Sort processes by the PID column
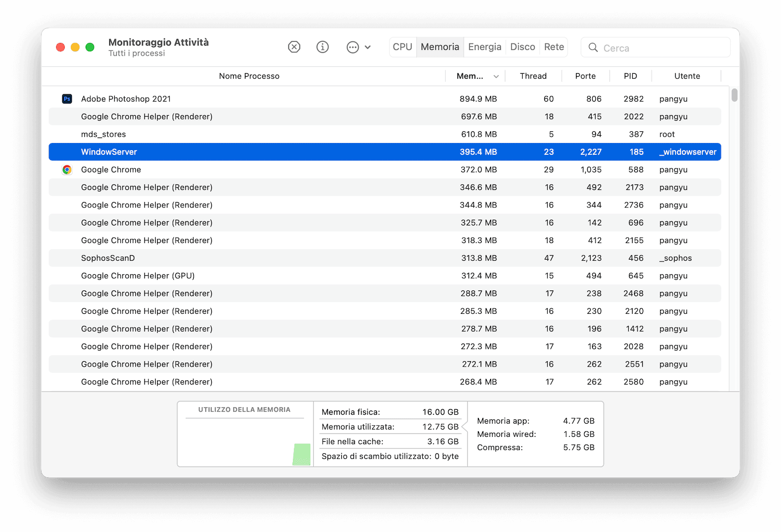The width and height of the screenshot is (781, 532). [630, 76]
